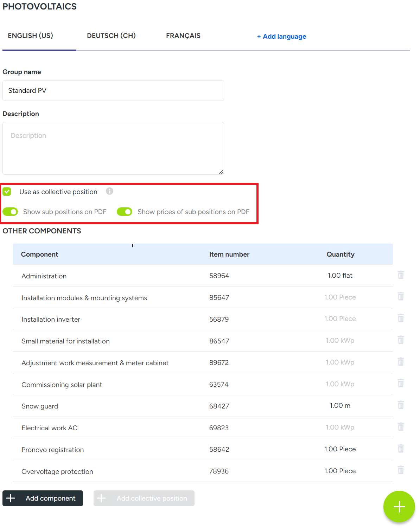Click trash icon for Installation inverter
The width and height of the screenshot is (420, 528).
coord(401,318)
